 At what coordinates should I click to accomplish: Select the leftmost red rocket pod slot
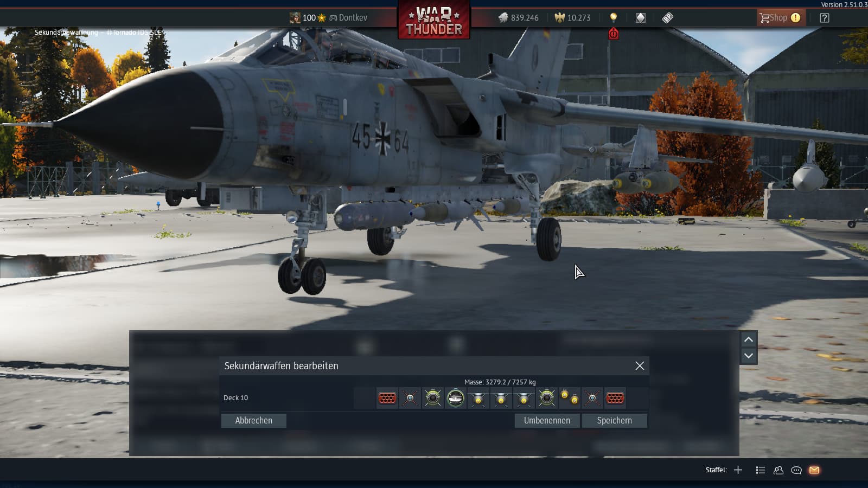387,398
